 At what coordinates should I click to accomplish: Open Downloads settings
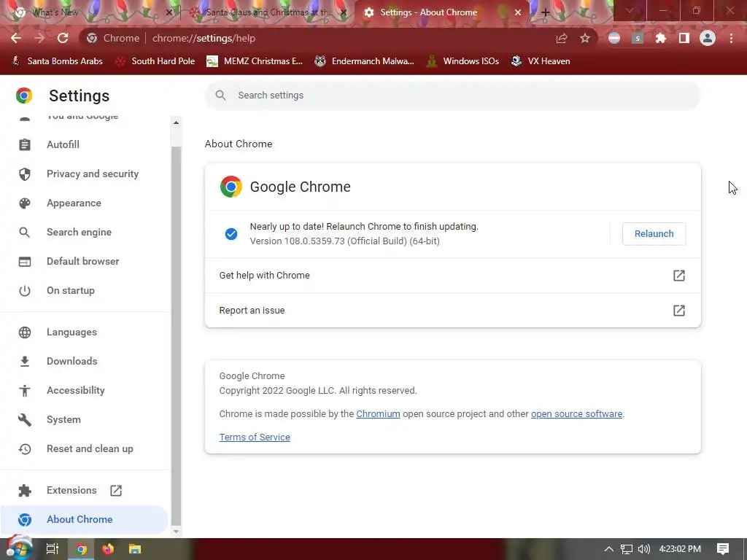[85, 361]
